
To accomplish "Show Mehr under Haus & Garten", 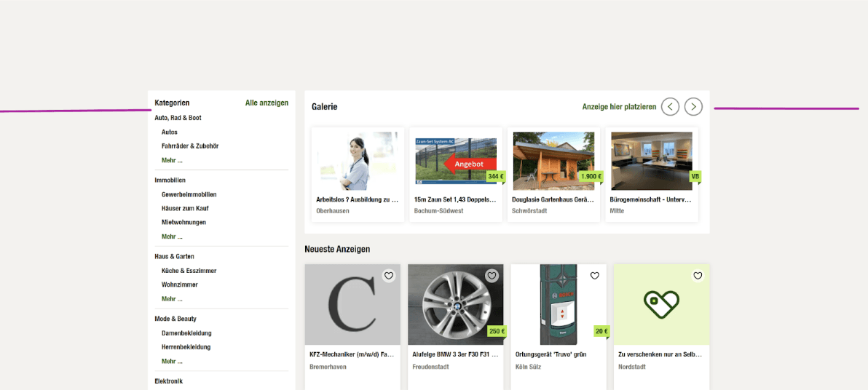I will 172,299.
